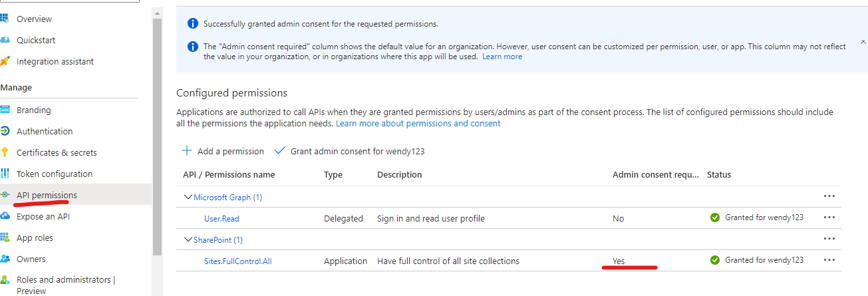Click the Branding icon
This screenshot has width=868, height=296.
pos(5,110)
